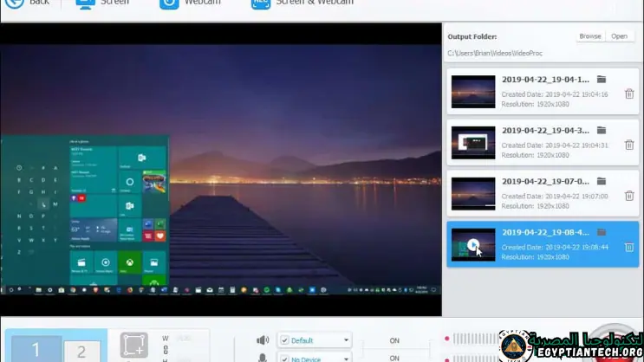
Task: Open folder for recording 2019-04-22_19-08-4...
Action: (602, 232)
